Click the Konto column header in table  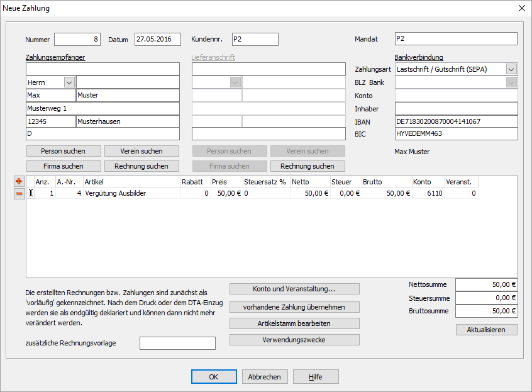click(428, 182)
